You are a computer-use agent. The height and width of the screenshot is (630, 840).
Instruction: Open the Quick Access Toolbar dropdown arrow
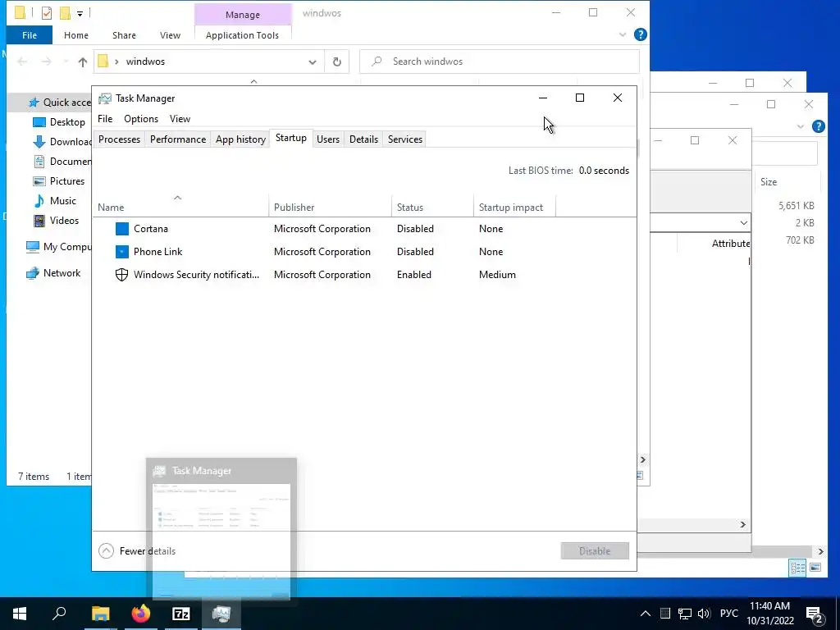pos(80,13)
